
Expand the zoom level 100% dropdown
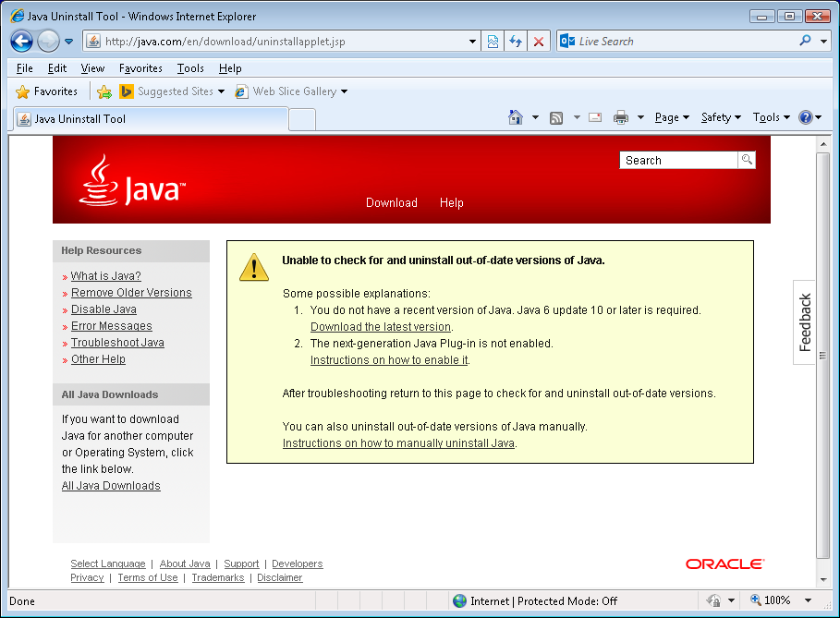809,600
